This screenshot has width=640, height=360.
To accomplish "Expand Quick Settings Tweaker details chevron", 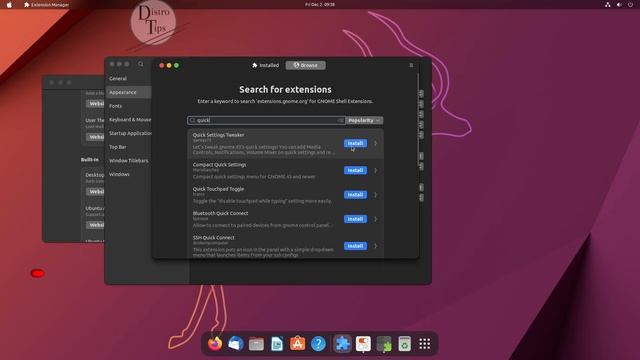I will click(x=376, y=143).
